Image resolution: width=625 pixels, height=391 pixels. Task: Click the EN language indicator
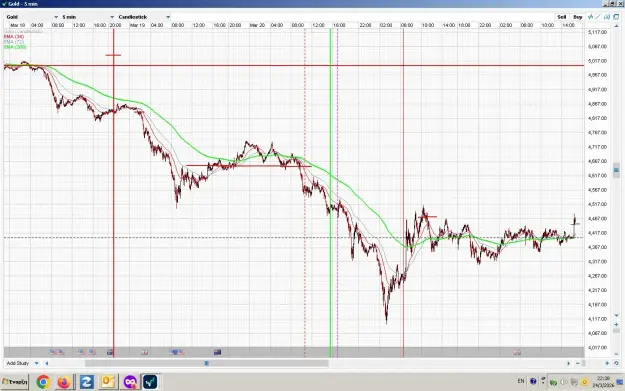(x=521, y=381)
